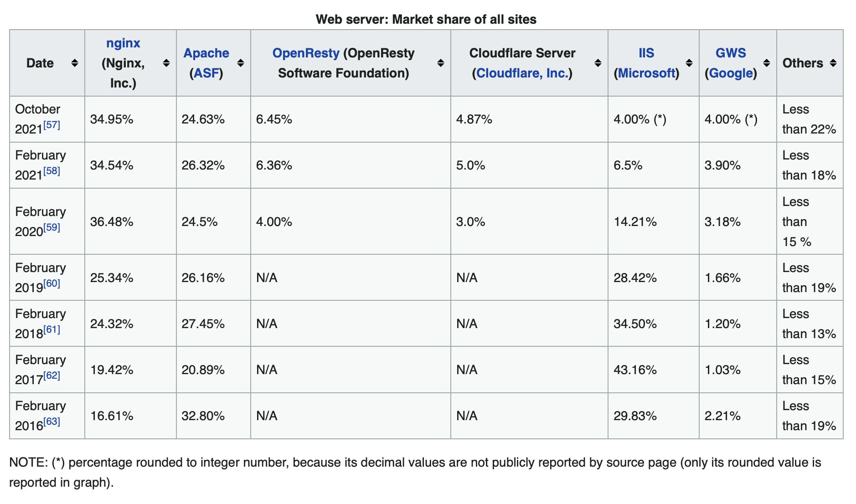
Task: Select 'Less than 18%' Others cell
Action: (x=809, y=165)
